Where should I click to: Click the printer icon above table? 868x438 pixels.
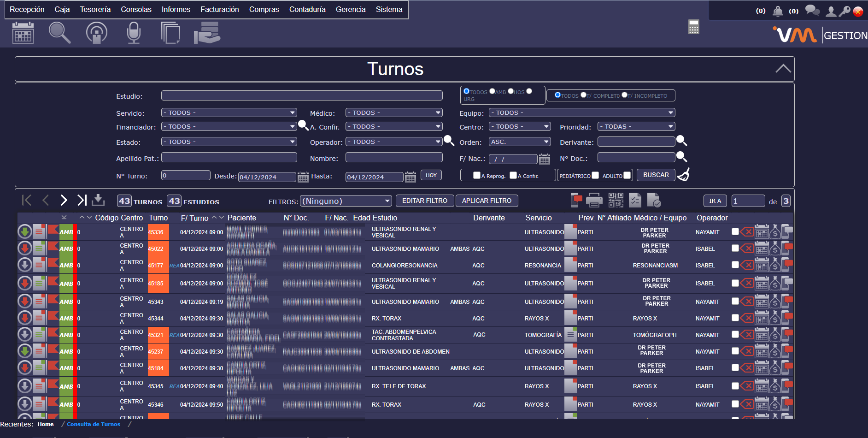coord(594,200)
